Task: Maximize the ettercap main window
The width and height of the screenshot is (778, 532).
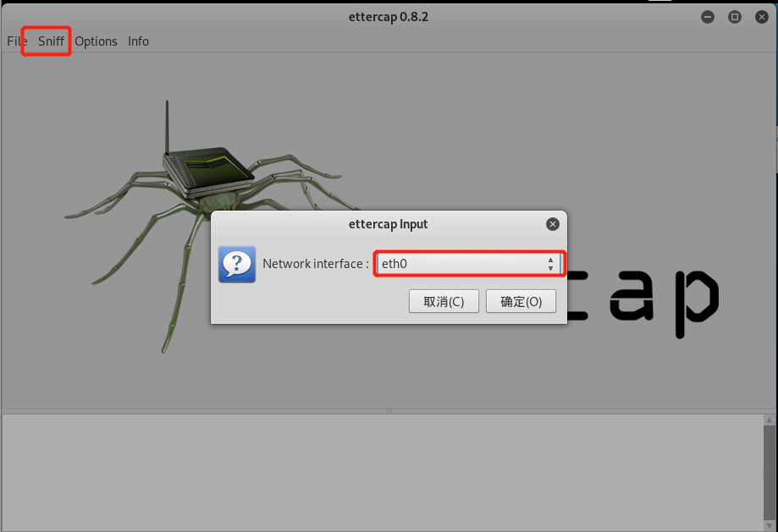Action: click(734, 17)
